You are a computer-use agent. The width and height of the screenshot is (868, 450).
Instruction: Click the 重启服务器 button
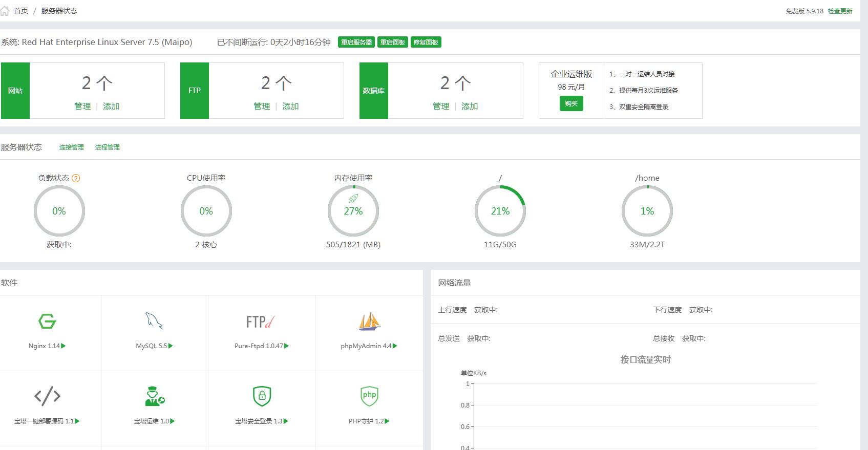[x=356, y=42]
